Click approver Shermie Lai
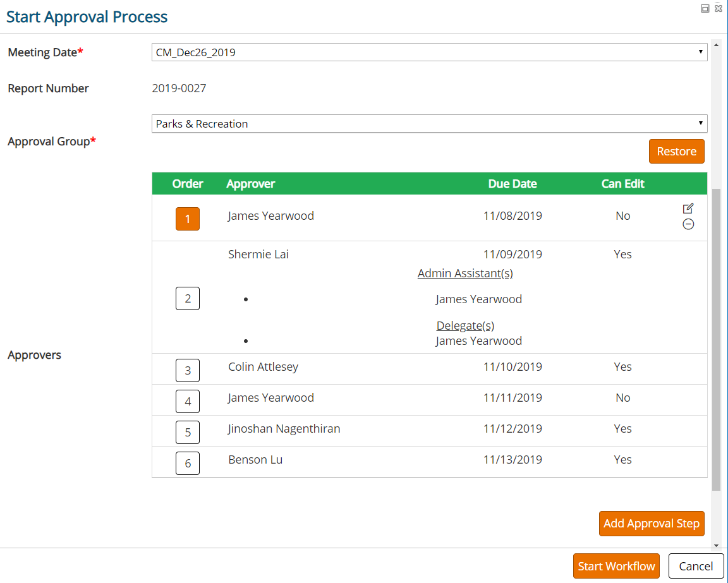Screen dimensions: 728x583 pos(258,255)
